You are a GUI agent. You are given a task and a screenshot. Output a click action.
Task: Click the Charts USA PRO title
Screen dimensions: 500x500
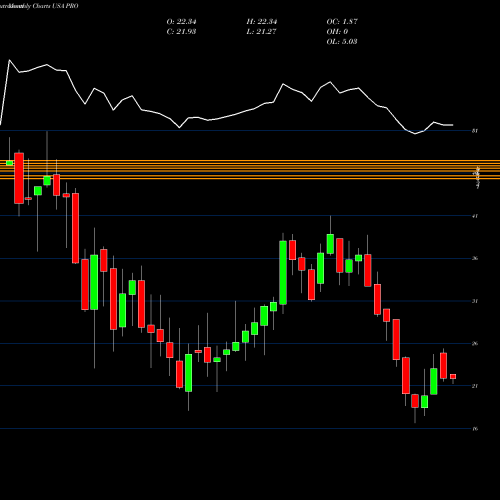[56, 6]
